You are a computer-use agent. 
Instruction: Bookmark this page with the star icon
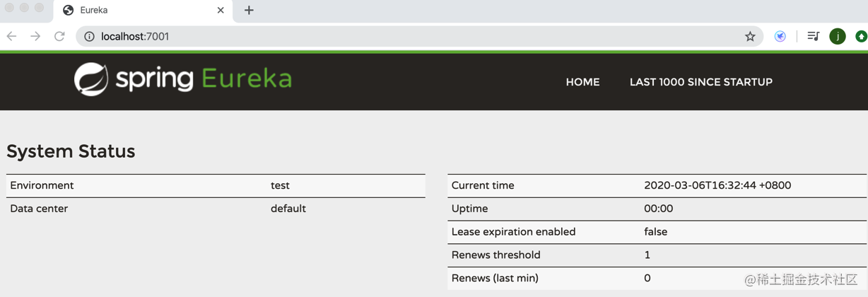tap(750, 36)
